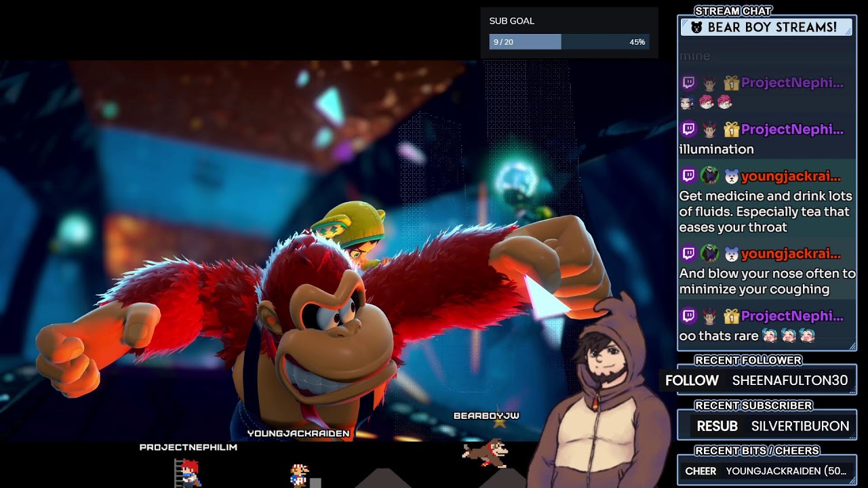Click the FOLLOW label
The width and height of the screenshot is (868, 488).
click(x=692, y=380)
